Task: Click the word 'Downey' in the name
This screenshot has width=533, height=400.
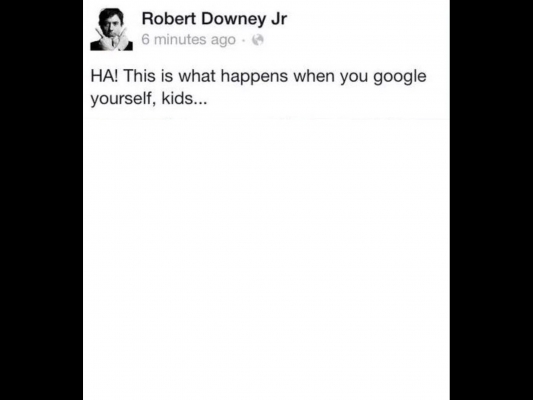Action: pos(234,19)
